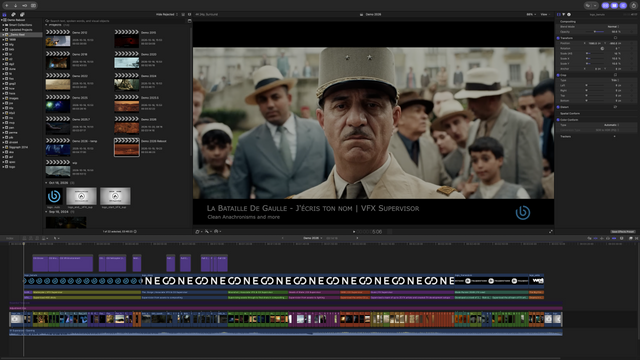Open the Demo 2026 project menu in timeline bar
Image resolution: width=640 pixels, height=360 pixels.
click(313, 238)
